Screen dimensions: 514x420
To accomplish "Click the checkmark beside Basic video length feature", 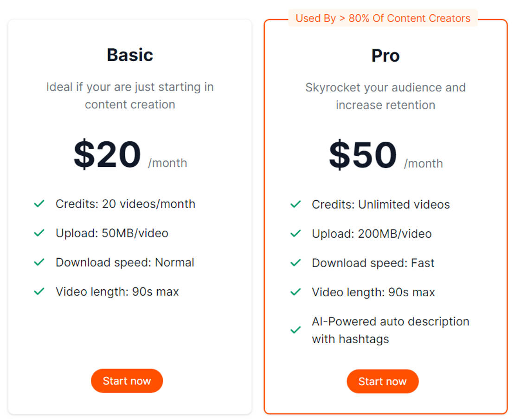I will click(39, 291).
